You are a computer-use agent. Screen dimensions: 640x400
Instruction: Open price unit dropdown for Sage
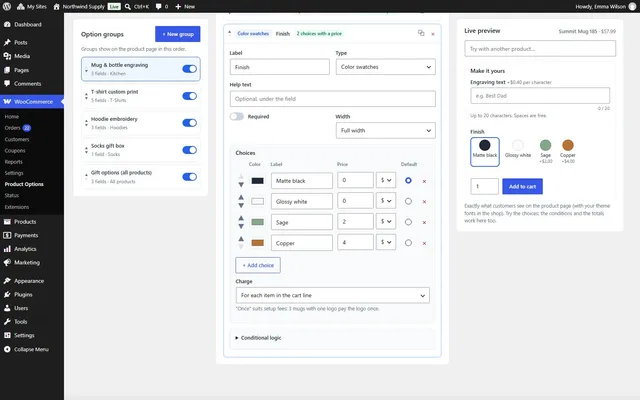tap(386, 222)
